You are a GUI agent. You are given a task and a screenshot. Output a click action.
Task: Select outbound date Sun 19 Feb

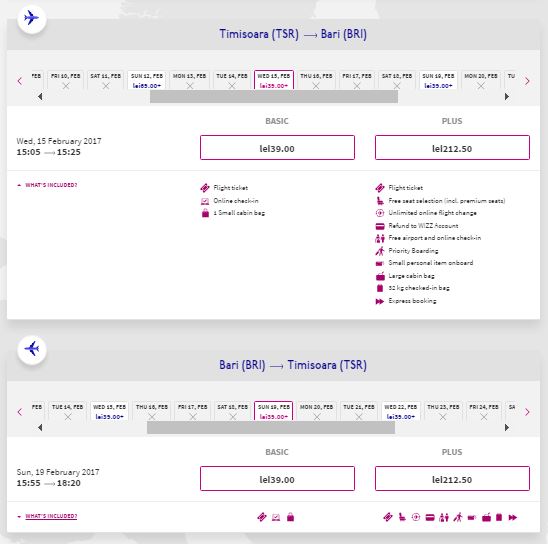click(438, 80)
